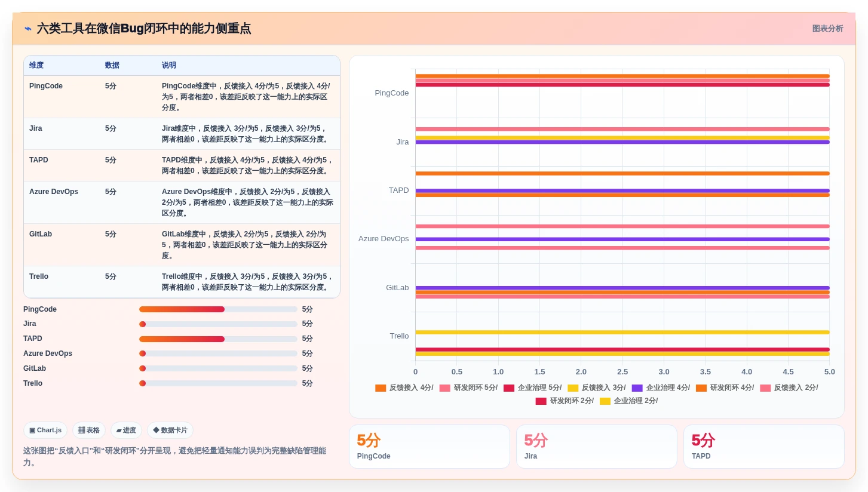Open the Jira 5分 data card
Image resolution: width=868 pixels, height=492 pixels.
pyautogui.click(x=597, y=447)
